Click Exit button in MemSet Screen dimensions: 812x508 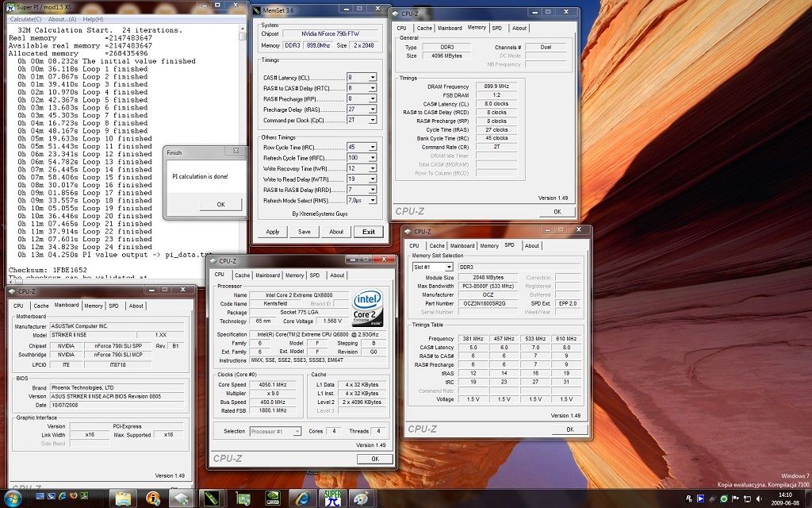click(x=368, y=232)
